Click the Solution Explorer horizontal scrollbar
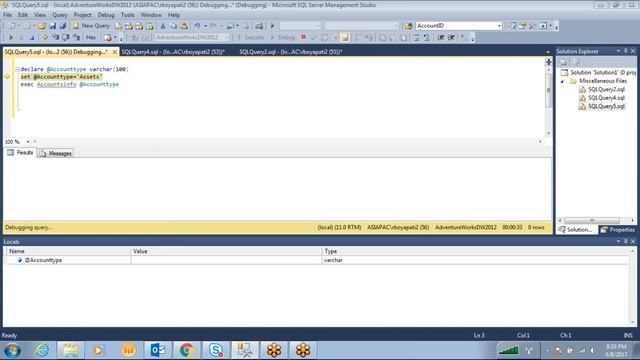This screenshot has height=360, width=640. (596, 220)
